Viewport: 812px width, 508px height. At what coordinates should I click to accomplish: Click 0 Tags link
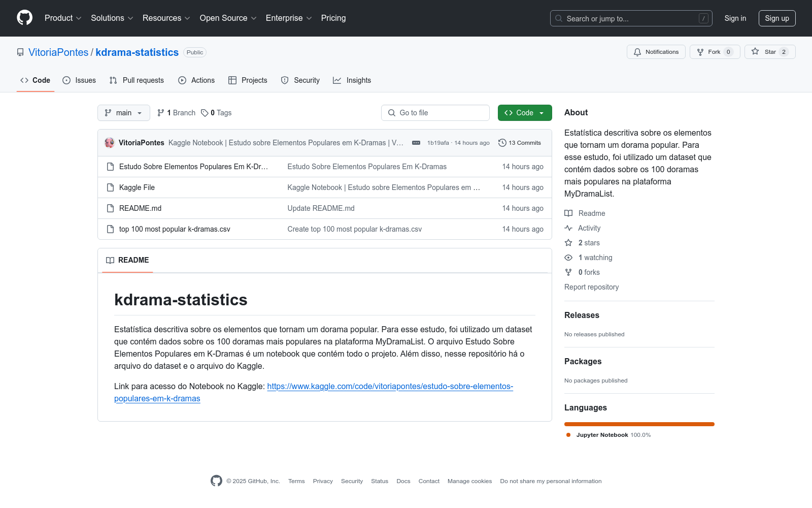(x=216, y=113)
